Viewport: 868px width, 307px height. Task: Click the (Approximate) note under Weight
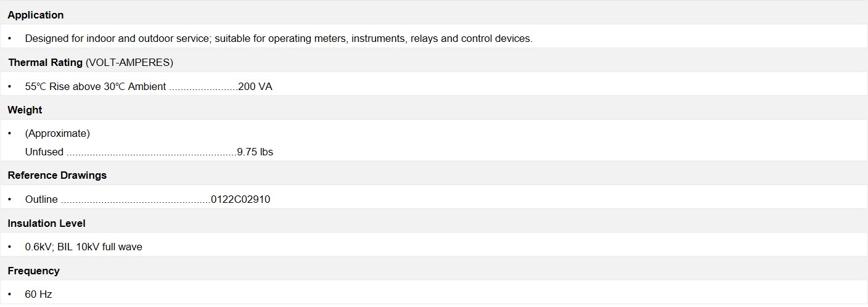point(57,133)
